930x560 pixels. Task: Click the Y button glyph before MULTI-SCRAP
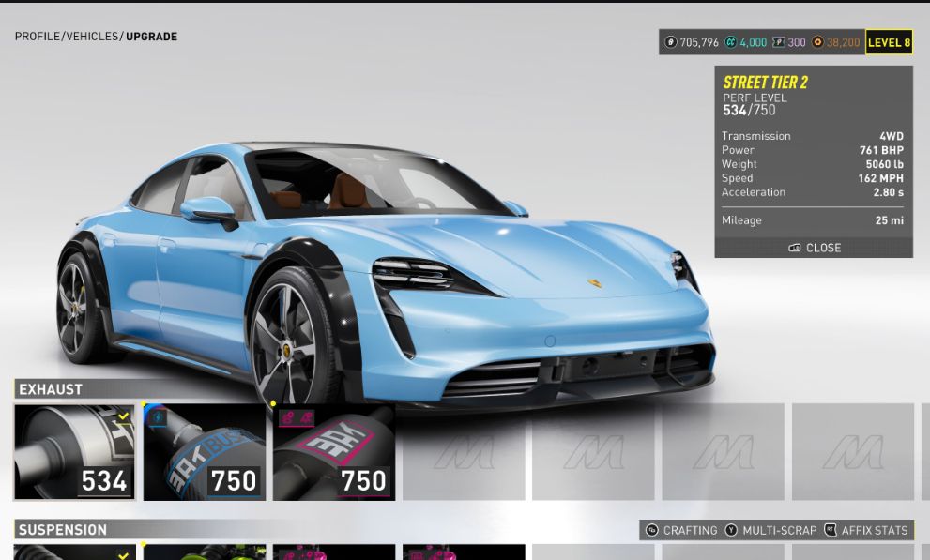[731, 530]
